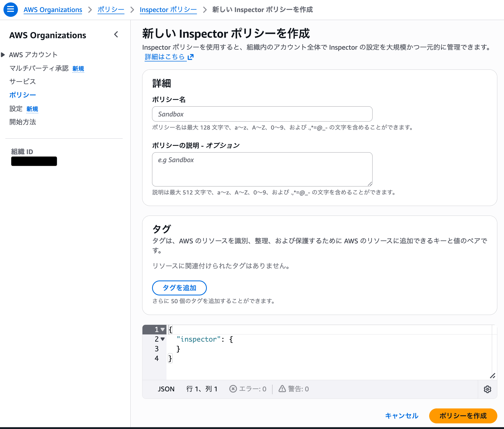504x429 pixels.
Task: Fold the "inspector" block on line 2
Action: pos(162,339)
